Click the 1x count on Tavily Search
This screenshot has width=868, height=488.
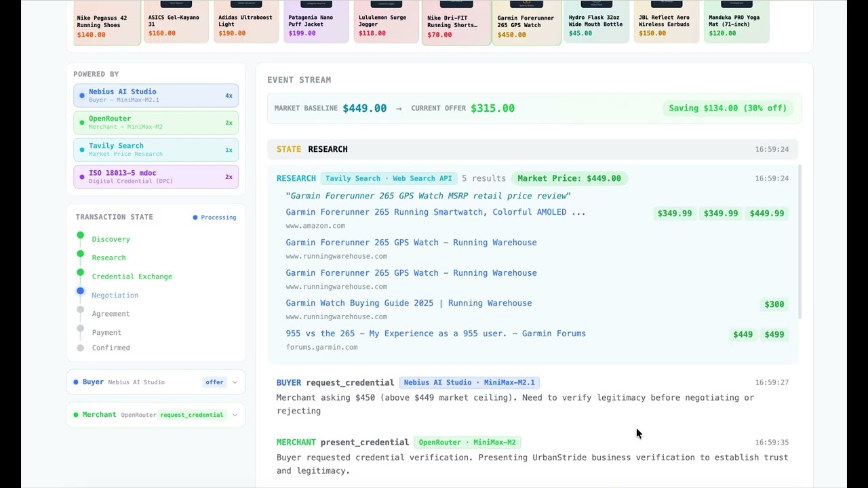[x=229, y=150]
